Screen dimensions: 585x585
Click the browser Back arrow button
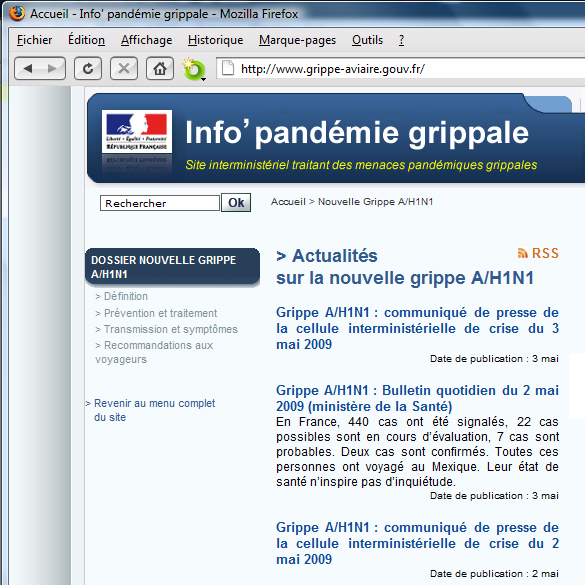coord(28,68)
